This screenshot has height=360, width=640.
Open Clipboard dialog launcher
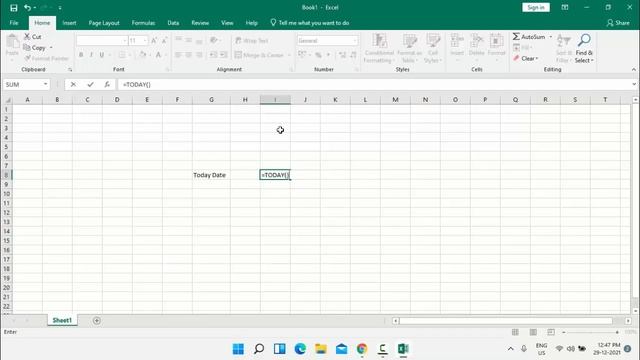coord(70,70)
